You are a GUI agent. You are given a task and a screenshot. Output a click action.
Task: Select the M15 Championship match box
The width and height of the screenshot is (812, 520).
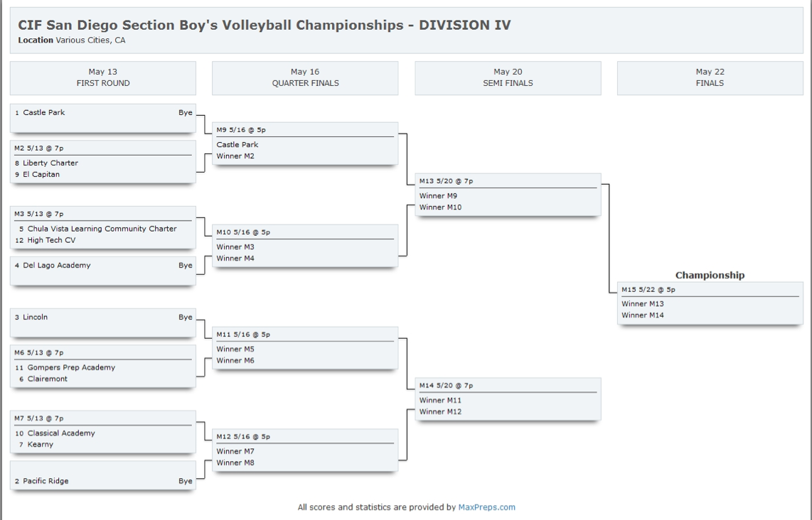[710, 303]
